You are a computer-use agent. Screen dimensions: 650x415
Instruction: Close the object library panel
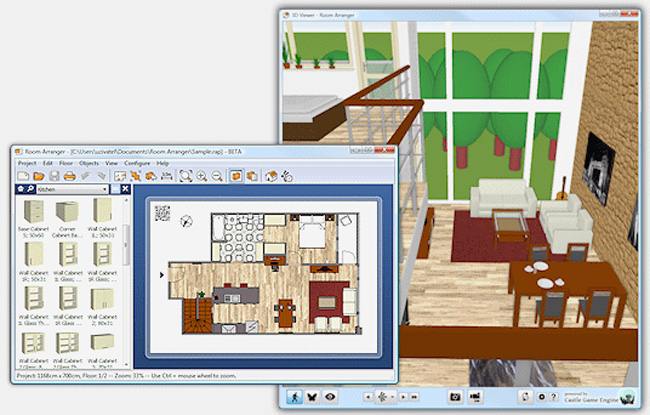pos(127,188)
